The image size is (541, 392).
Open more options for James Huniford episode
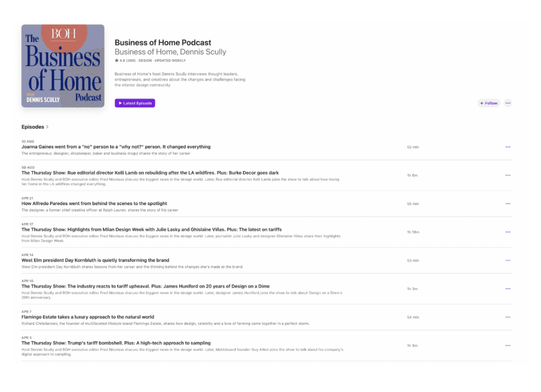(x=508, y=289)
